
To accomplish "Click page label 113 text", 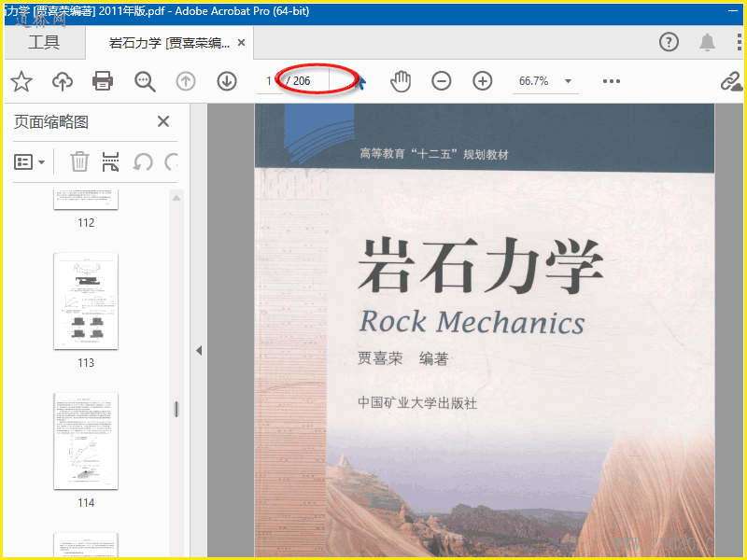I will [x=86, y=363].
